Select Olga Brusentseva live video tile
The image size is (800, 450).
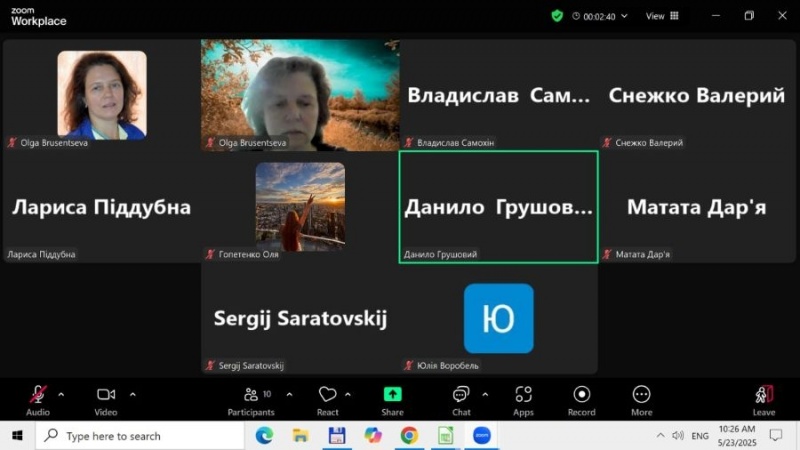click(300, 95)
